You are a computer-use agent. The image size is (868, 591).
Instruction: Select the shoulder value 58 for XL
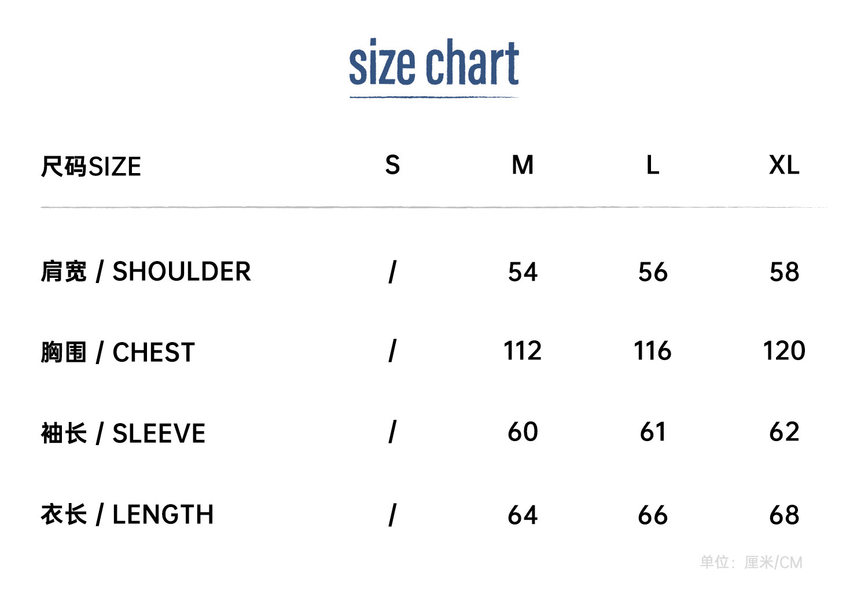pyautogui.click(x=784, y=272)
